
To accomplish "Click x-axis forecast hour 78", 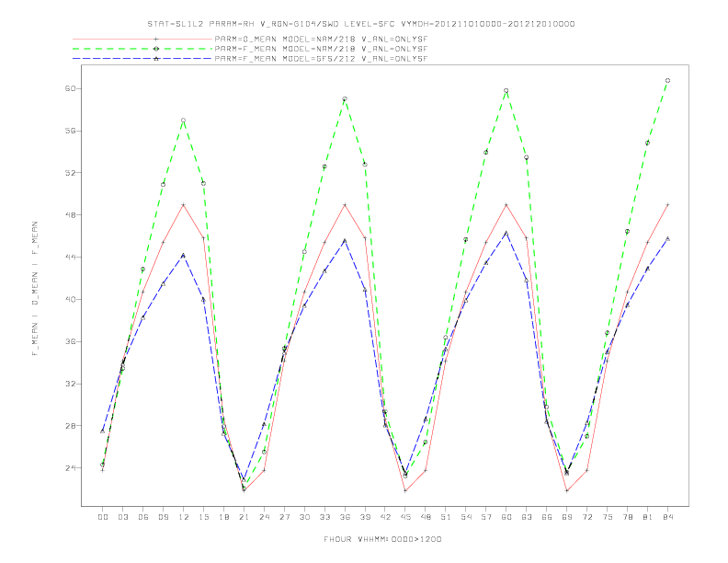I will tap(628, 517).
